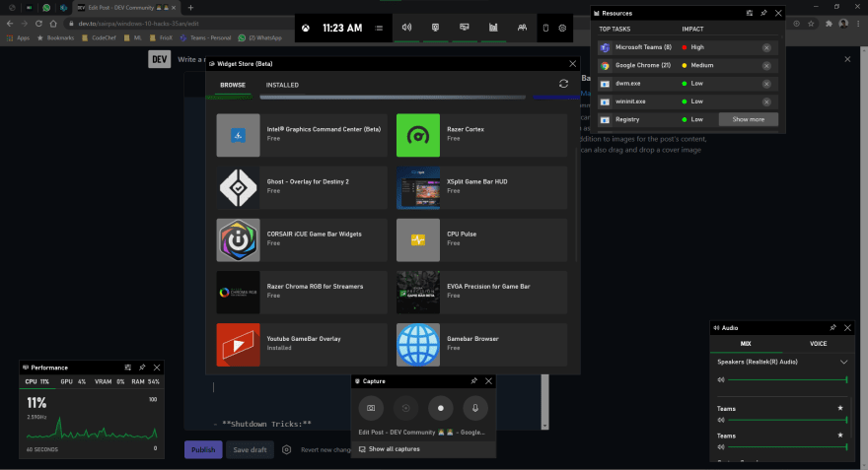The height and width of the screenshot is (470, 868).
Task: Open post options hexagon icon beside Save draft
Action: (x=286, y=450)
